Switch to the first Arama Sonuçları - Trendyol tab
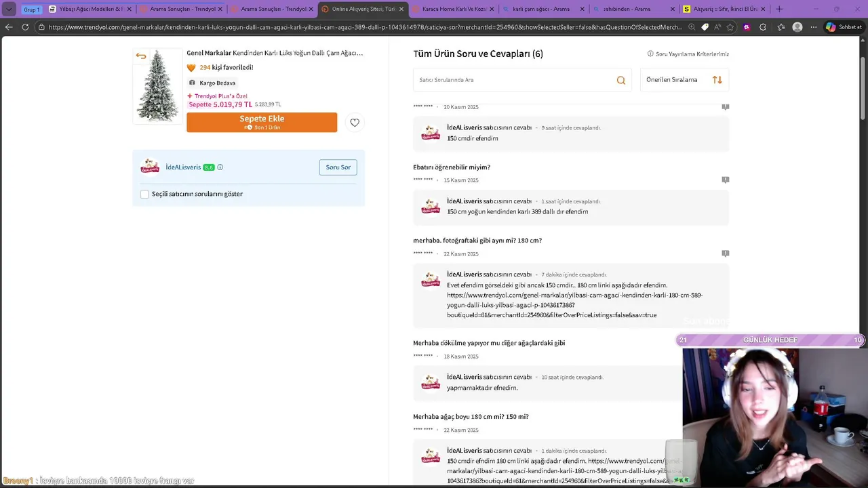 click(x=181, y=9)
